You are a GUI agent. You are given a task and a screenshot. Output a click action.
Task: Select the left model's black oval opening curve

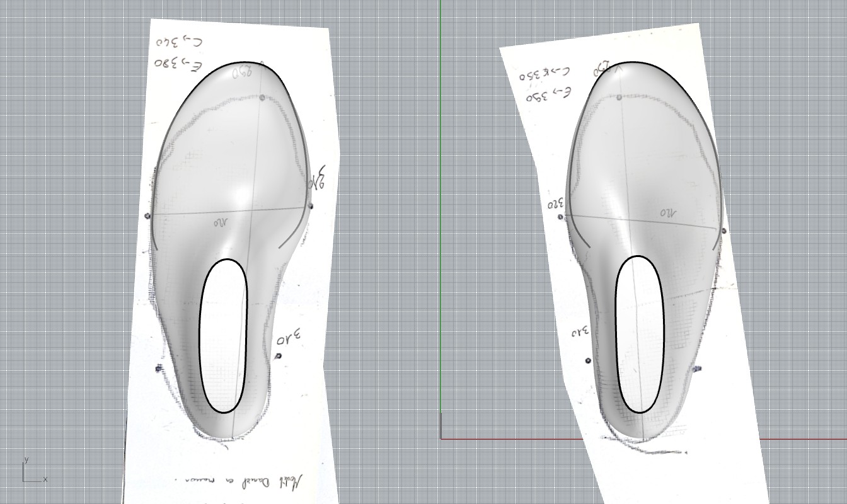click(200, 334)
